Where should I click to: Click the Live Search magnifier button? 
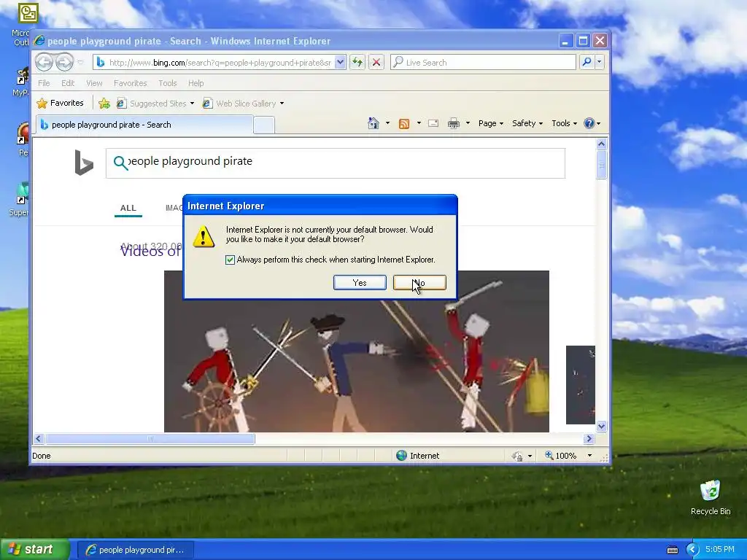click(x=587, y=62)
